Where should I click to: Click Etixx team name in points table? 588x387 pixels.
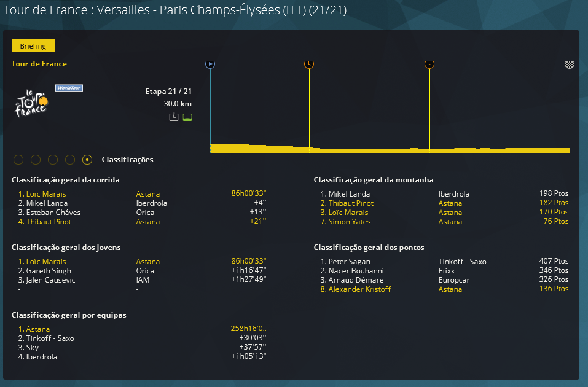pyautogui.click(x=446, y=271)
